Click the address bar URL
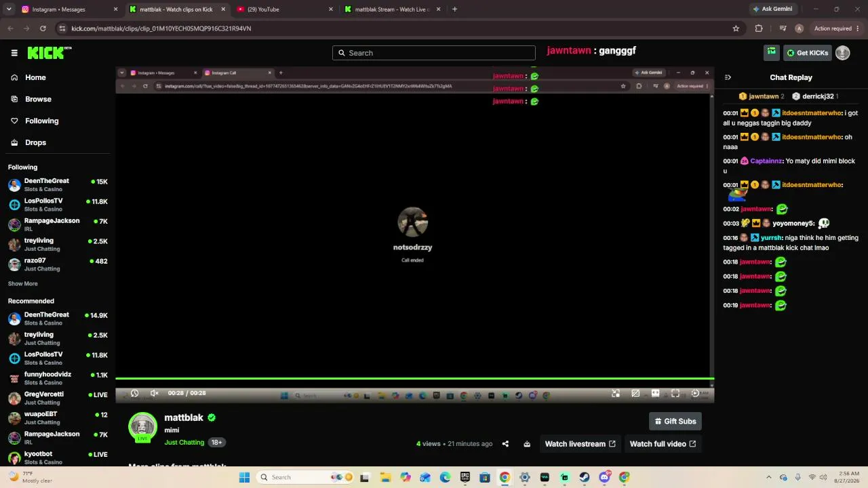The image size is (868, 488). 161,28
